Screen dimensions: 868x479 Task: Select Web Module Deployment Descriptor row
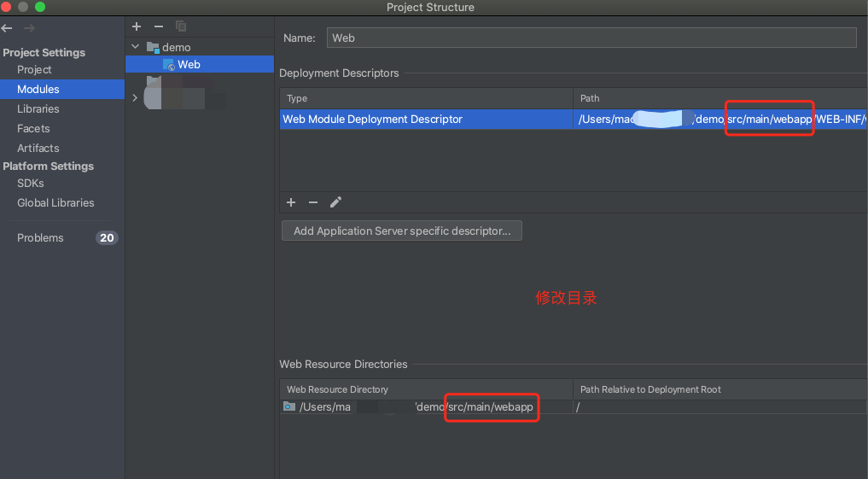click(x=574, y=119)
